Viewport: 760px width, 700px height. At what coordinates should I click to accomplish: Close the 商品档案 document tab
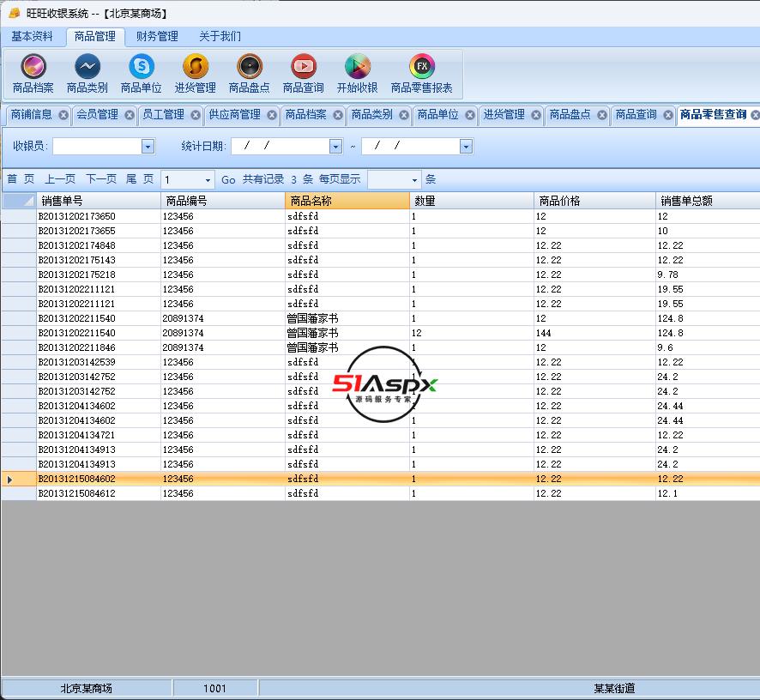pyautogui.click(x=338, y=115)
